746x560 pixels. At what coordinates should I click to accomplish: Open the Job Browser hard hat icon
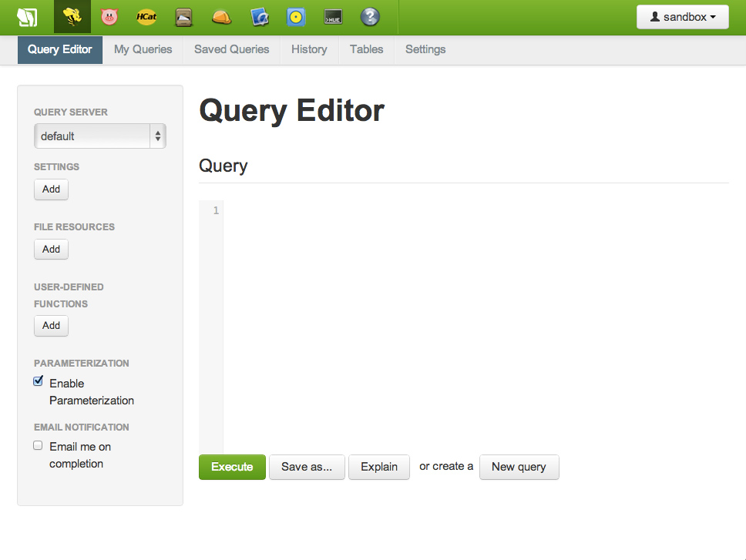pos(220,17)
